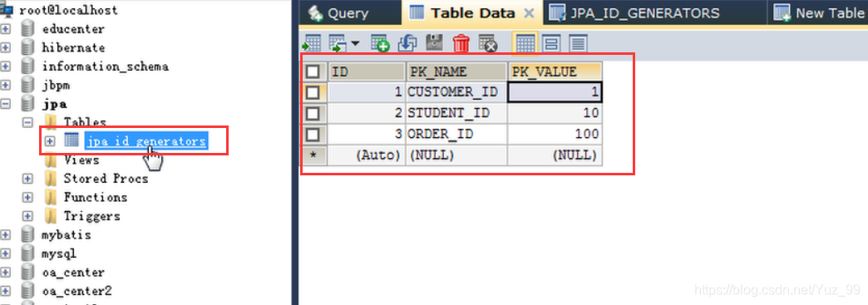Click the Triggers folder icon

(51, 216)
